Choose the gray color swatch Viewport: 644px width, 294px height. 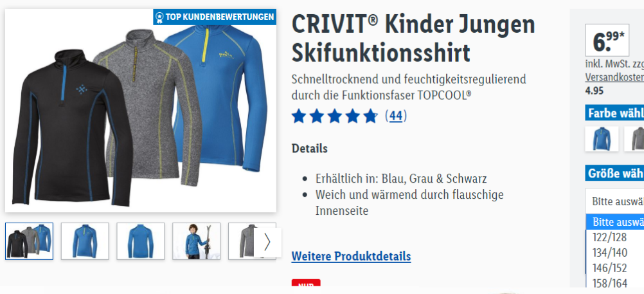[634, 139]
